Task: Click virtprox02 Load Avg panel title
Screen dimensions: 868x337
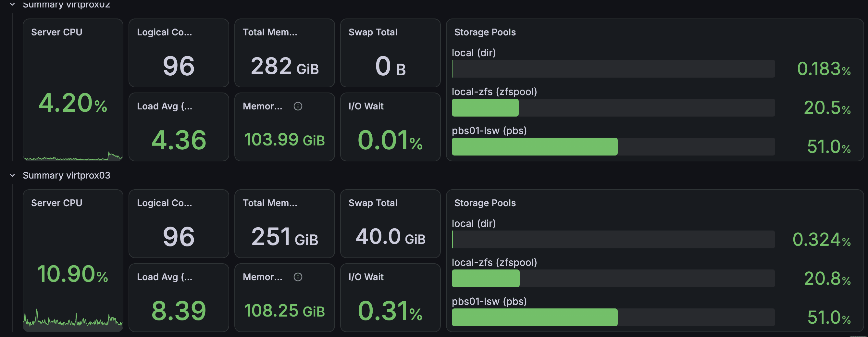Action: (x=165, y=106)
